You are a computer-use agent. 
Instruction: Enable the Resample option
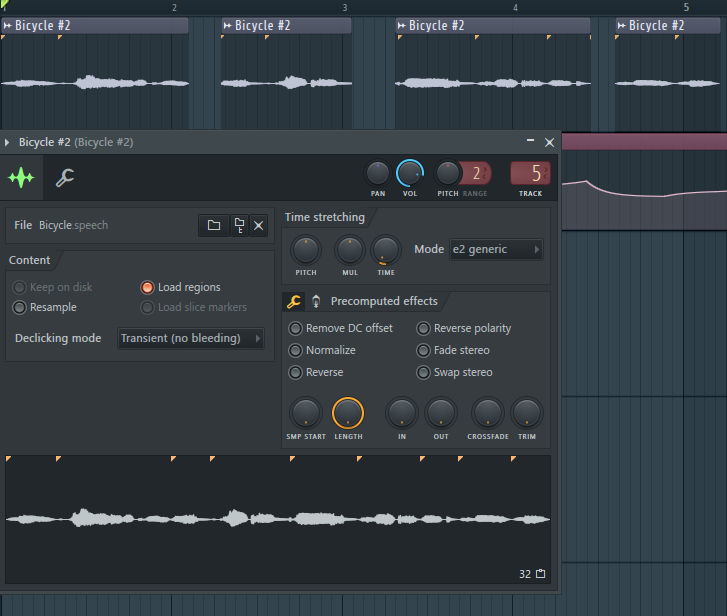tap(45, 307)
